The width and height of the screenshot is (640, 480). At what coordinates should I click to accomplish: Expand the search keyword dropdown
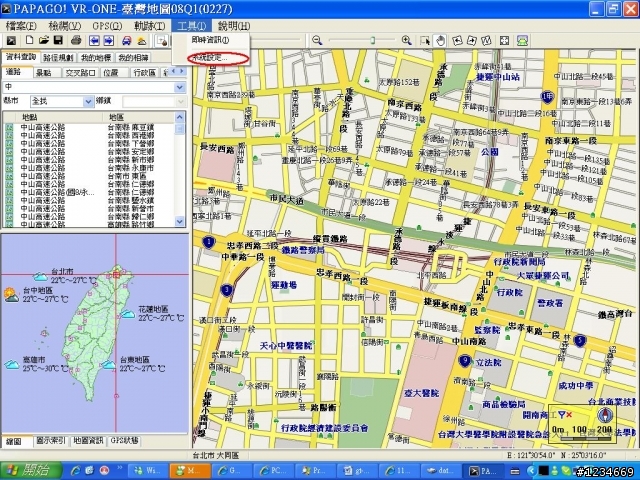pos(180,87)
